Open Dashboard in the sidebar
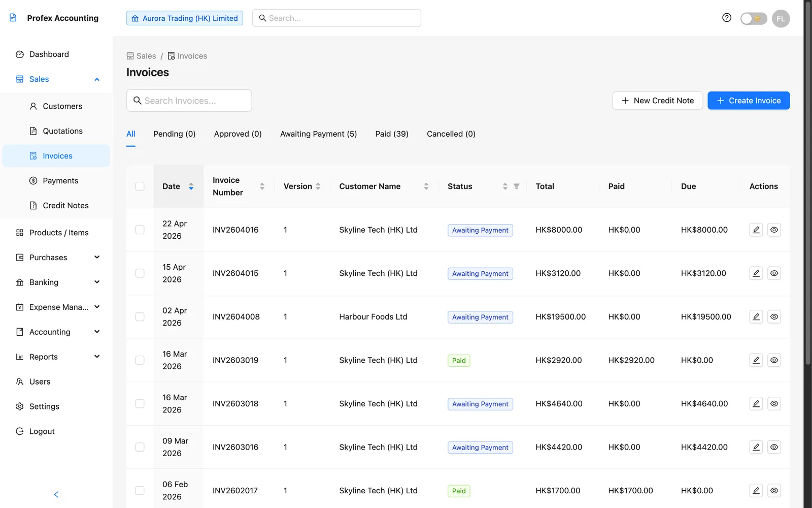Viewport: 812px width, 508px height. [56, 54]
